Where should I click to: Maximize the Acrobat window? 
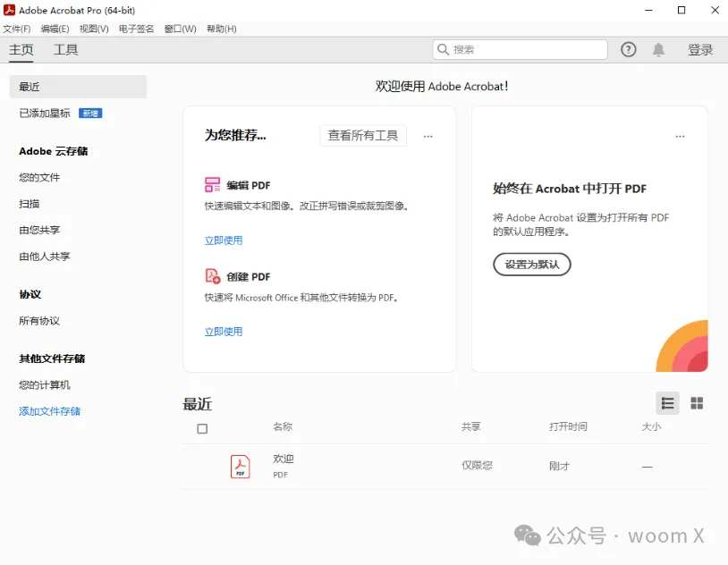(x=681, y=10)
